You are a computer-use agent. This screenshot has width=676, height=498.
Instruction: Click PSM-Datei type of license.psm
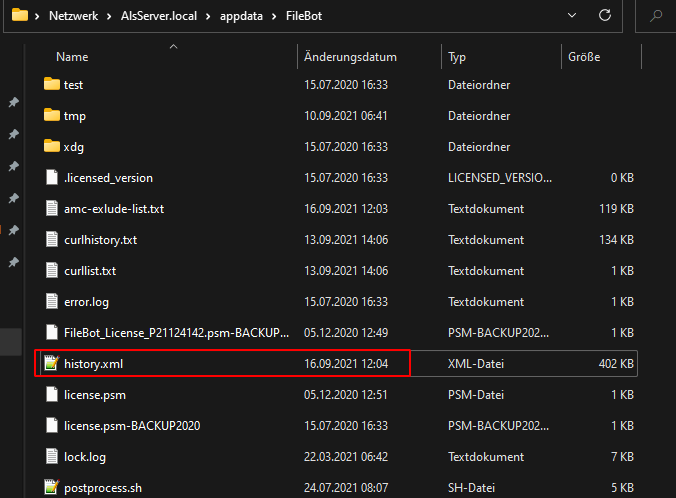476,395
